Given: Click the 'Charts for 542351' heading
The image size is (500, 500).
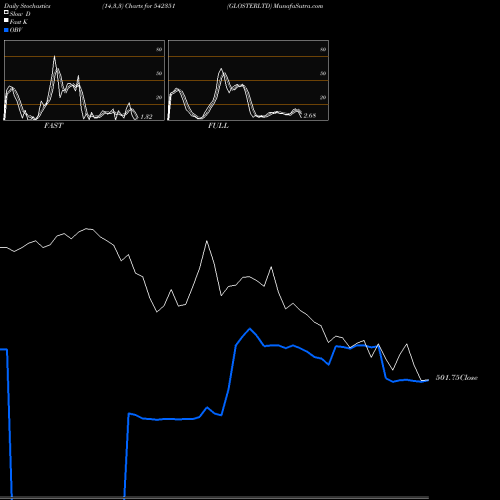Looking at the screenshot, I should coord(150,6).
